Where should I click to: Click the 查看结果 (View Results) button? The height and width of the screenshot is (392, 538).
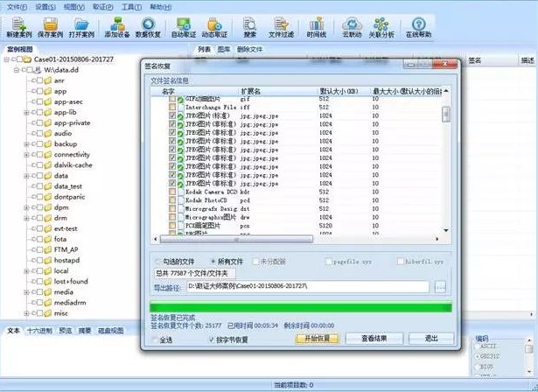(367, 338)
